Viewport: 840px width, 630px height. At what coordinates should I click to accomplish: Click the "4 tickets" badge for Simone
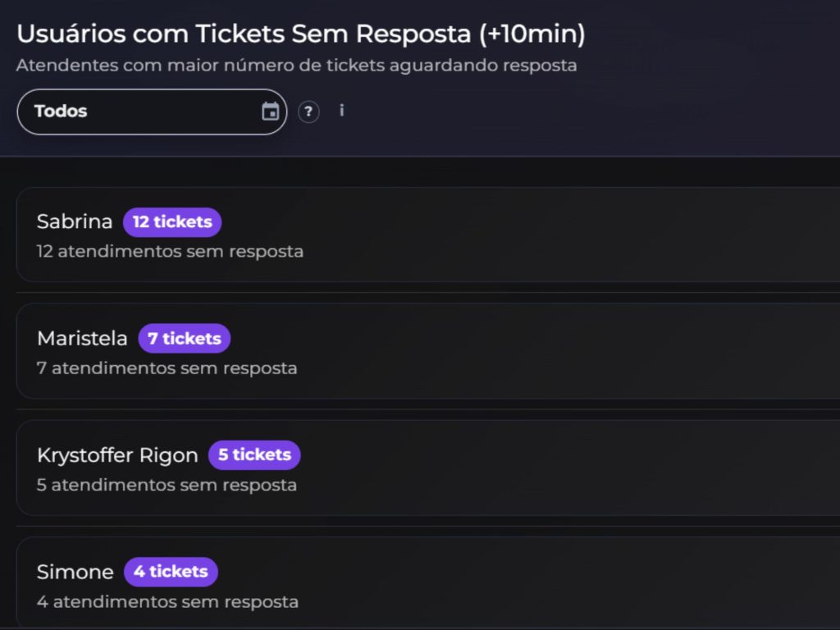pyautogui.click(x=171, y=571)
